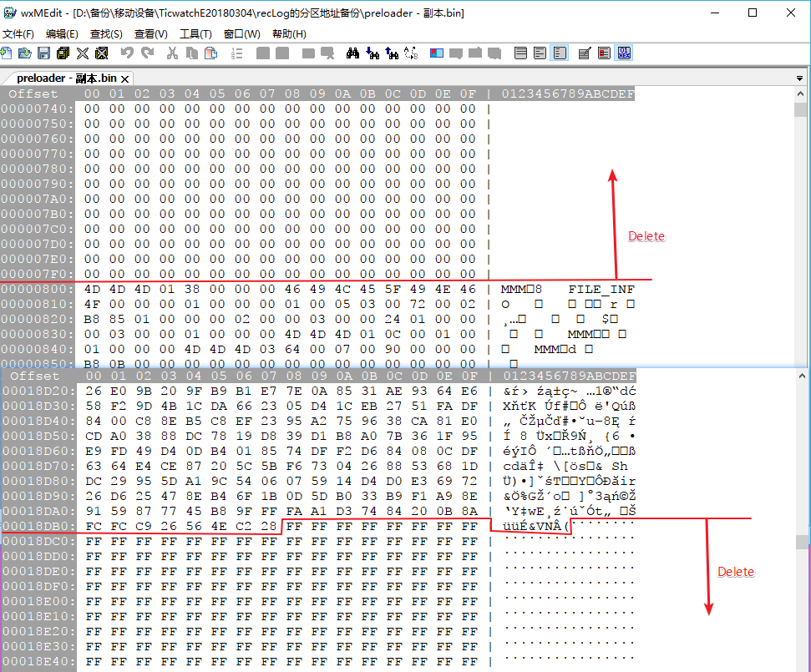The height and width of the screenshot is (672, 811).
Task: Undo the last edit
Action: pyautogui.click(x=127, y=53)
